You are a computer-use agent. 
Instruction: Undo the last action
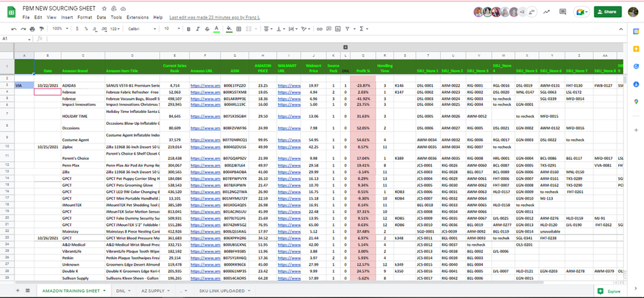coord(14,29)
